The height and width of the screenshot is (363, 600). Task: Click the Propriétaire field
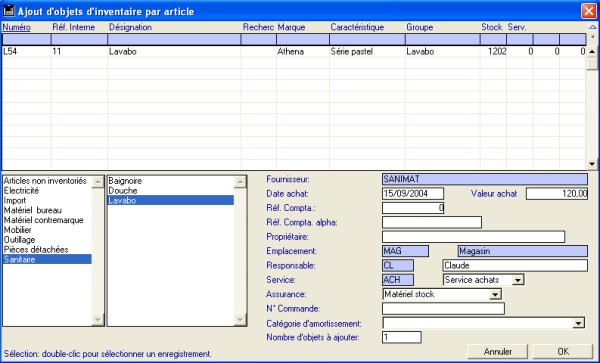click(x=473, y=237)
